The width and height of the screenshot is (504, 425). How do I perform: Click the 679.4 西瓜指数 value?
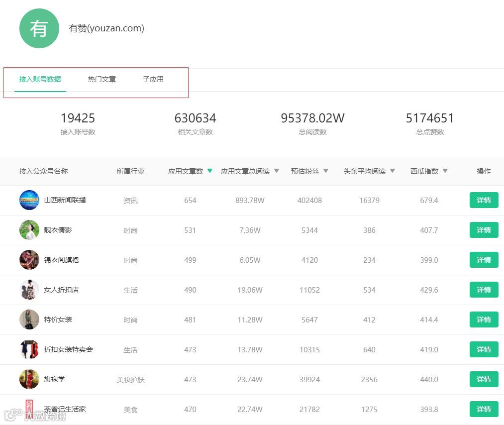click(x=429, y=201)
